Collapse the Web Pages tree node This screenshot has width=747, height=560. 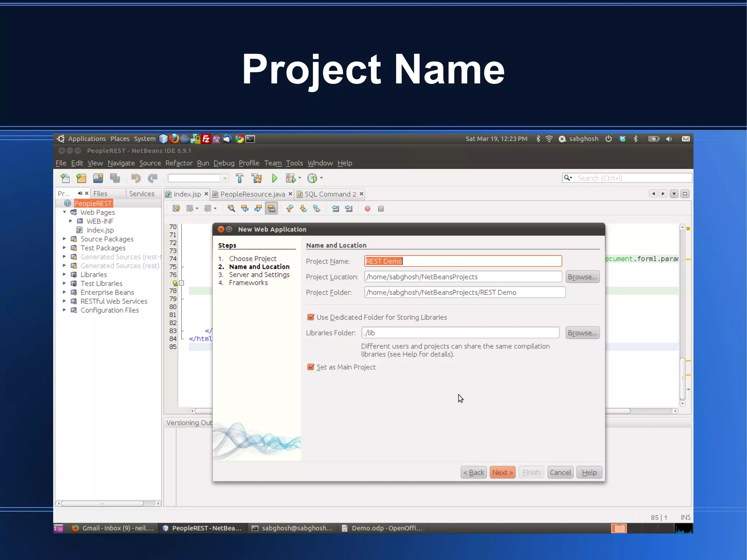coord(65,212)
